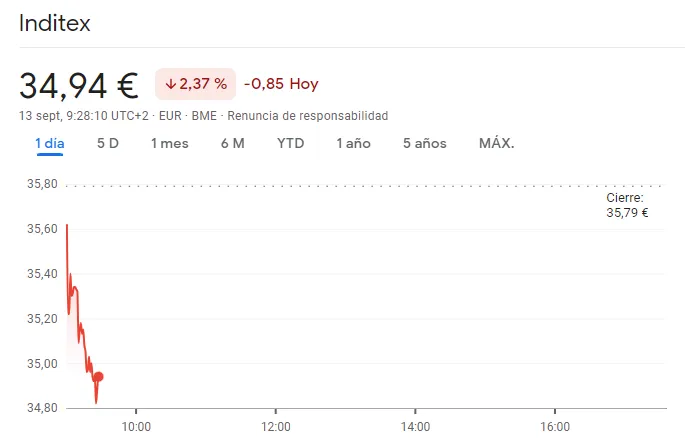Open the 6 M chart view

click(x=233, y=144)
